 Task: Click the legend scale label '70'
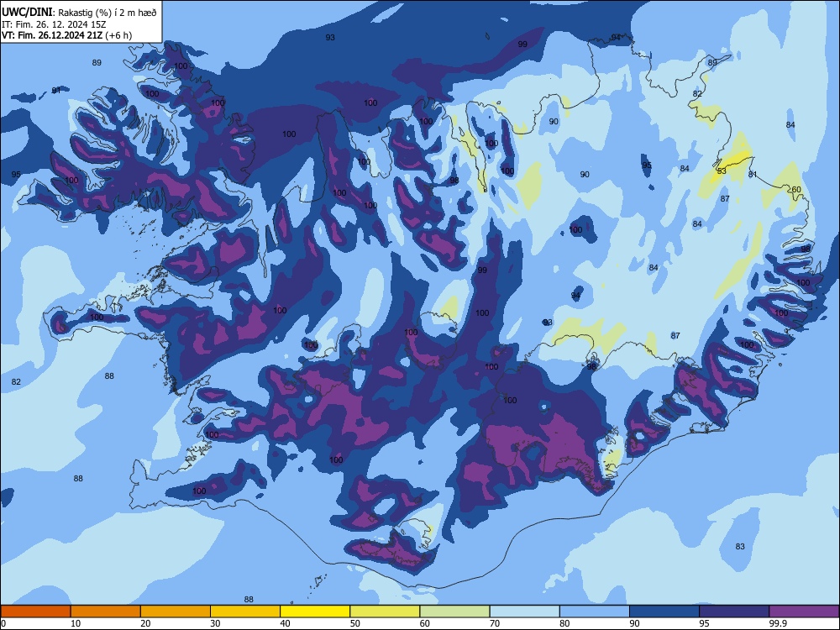(x=495, y=623)
